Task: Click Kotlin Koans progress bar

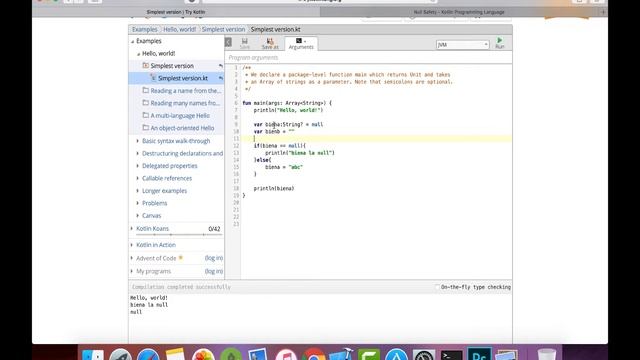Action: [x=179, y=235]
